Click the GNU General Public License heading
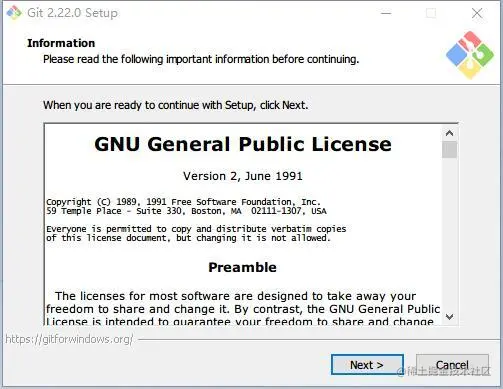503x389 pixels. point(243,144)
